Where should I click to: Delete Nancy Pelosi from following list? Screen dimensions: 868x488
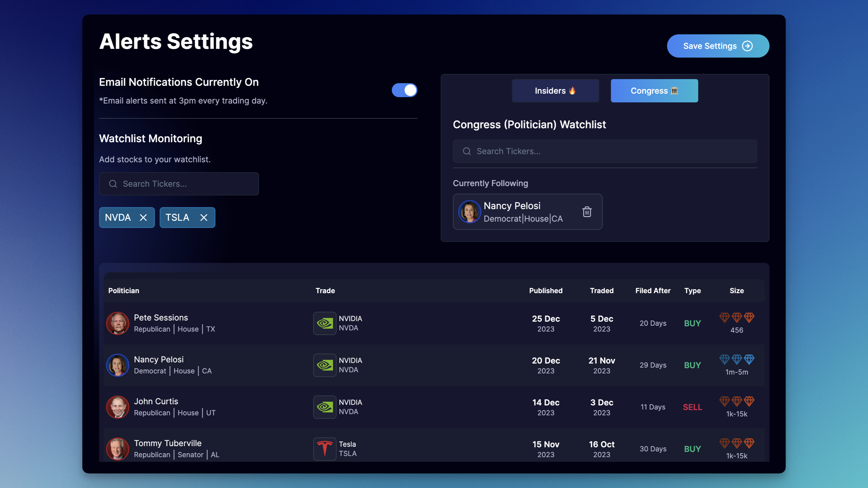(587, 212)
